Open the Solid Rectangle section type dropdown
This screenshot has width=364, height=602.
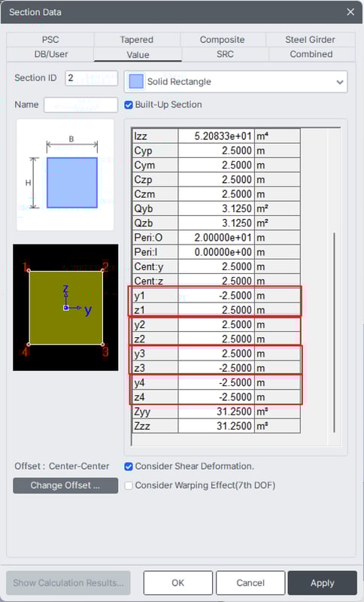[236, 82]
